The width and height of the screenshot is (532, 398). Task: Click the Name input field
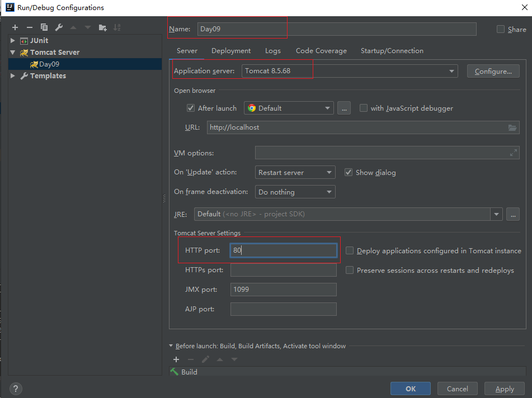[337, 29]
